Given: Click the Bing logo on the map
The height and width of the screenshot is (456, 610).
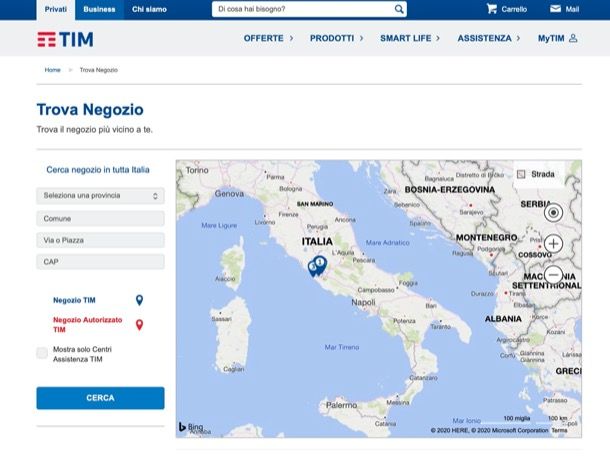Looking at the screenshot, I should click(191, 427).
